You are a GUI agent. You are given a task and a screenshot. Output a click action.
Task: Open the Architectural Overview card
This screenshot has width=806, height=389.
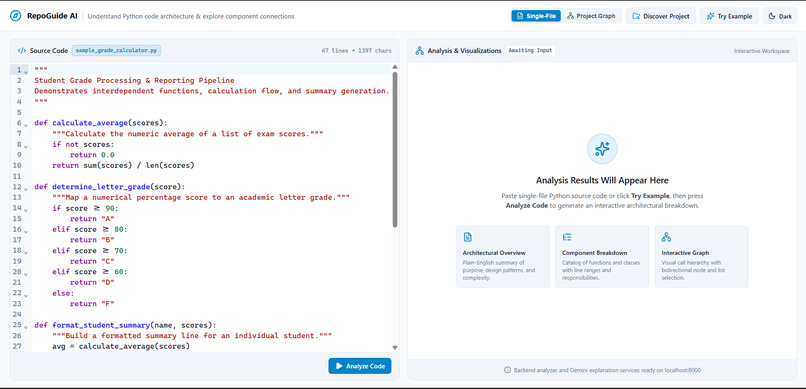(503, 256)
